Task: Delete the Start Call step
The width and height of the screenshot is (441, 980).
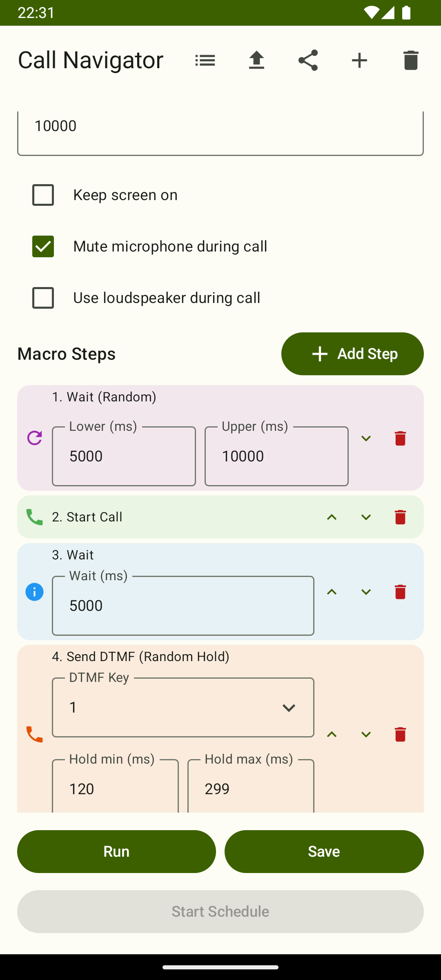Action: 400,517
